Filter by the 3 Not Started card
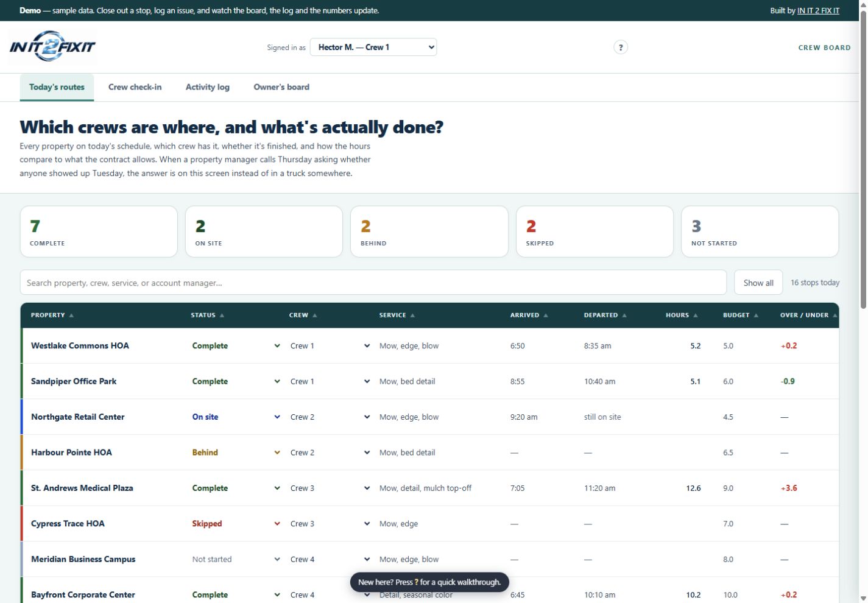868x603 pixels. (760, 231)
